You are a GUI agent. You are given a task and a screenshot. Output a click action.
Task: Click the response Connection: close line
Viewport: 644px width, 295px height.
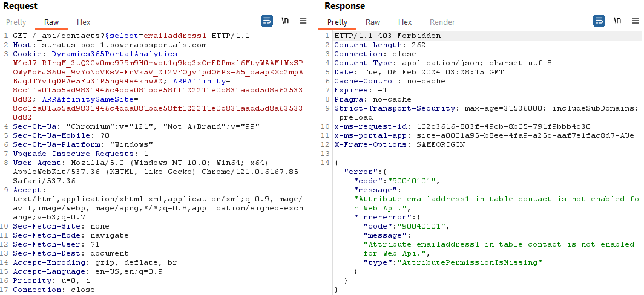[x=375, y=54]
